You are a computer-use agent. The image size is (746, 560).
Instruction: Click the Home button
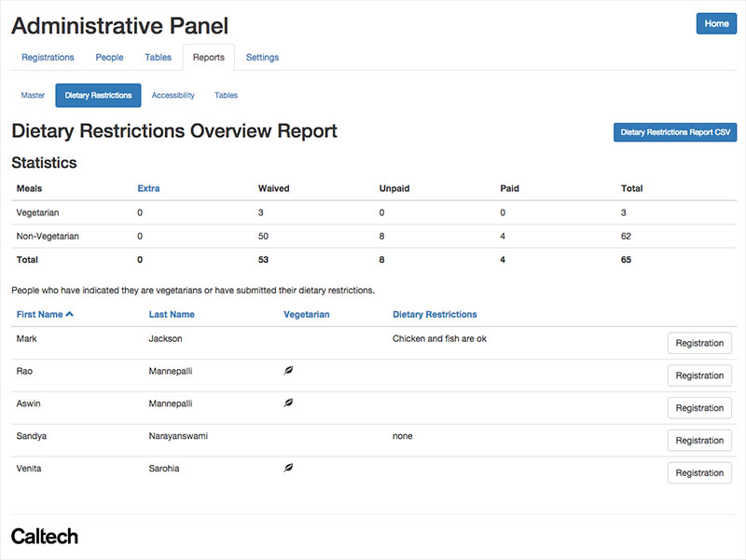tap(716, 24)
